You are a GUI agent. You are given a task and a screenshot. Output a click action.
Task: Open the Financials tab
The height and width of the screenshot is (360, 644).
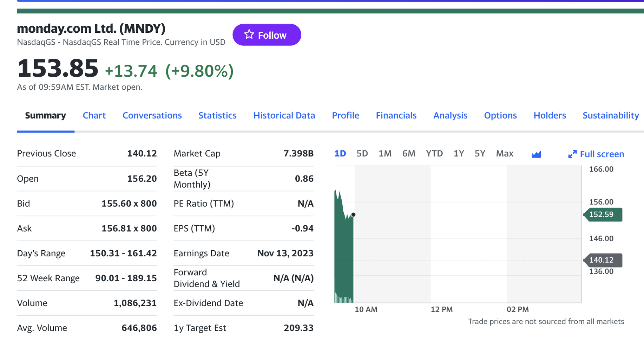tap(396, 115)
